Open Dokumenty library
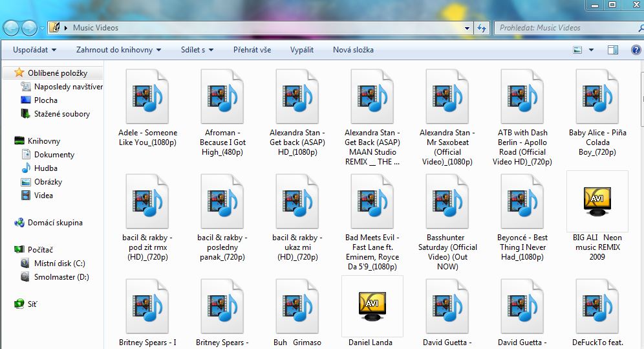Viewport: 644px width, 349px height. pos(48,154)
